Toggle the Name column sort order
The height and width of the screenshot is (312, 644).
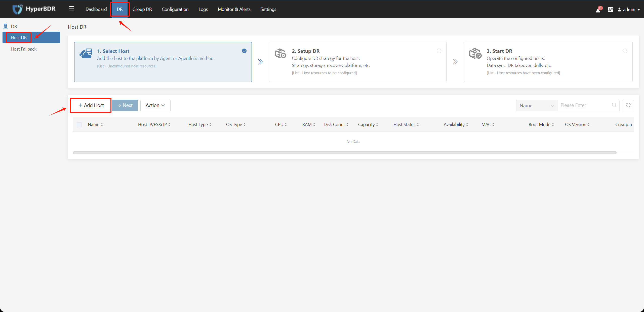click(x=101, y=124)
